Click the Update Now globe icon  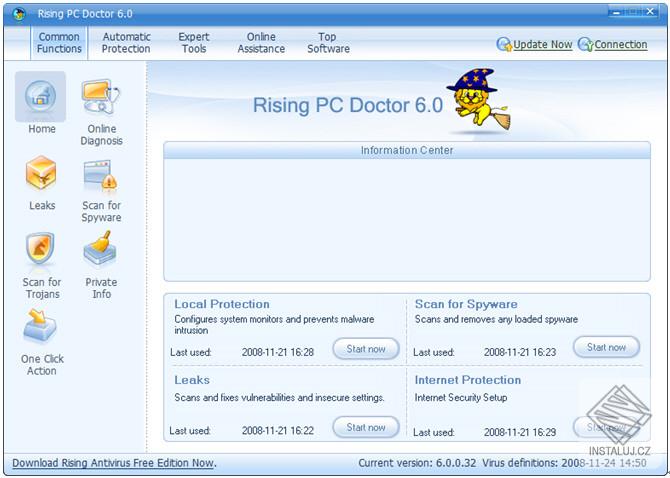(x=504, y=44)
